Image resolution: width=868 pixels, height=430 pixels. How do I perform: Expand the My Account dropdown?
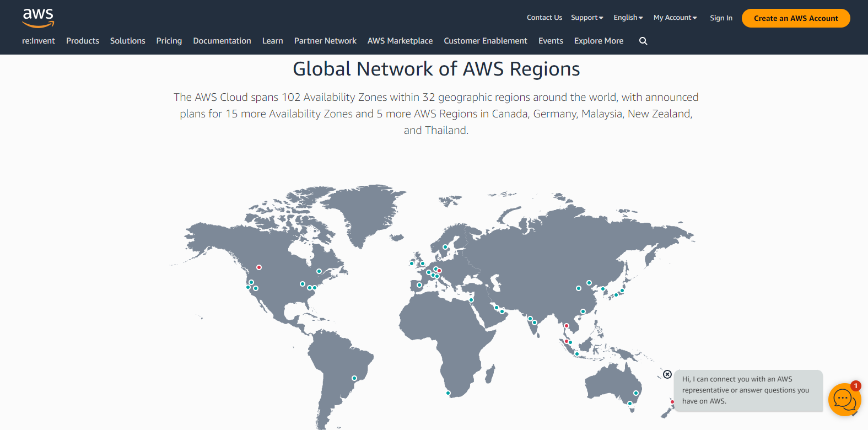[675, 18]
